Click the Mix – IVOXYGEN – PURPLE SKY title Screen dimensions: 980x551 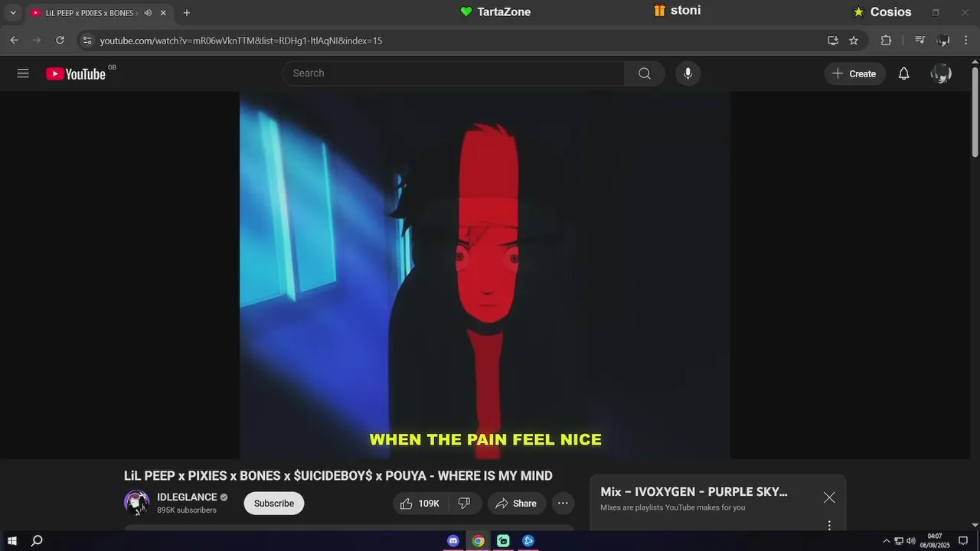pyautogui.click(x=694, y=492)
